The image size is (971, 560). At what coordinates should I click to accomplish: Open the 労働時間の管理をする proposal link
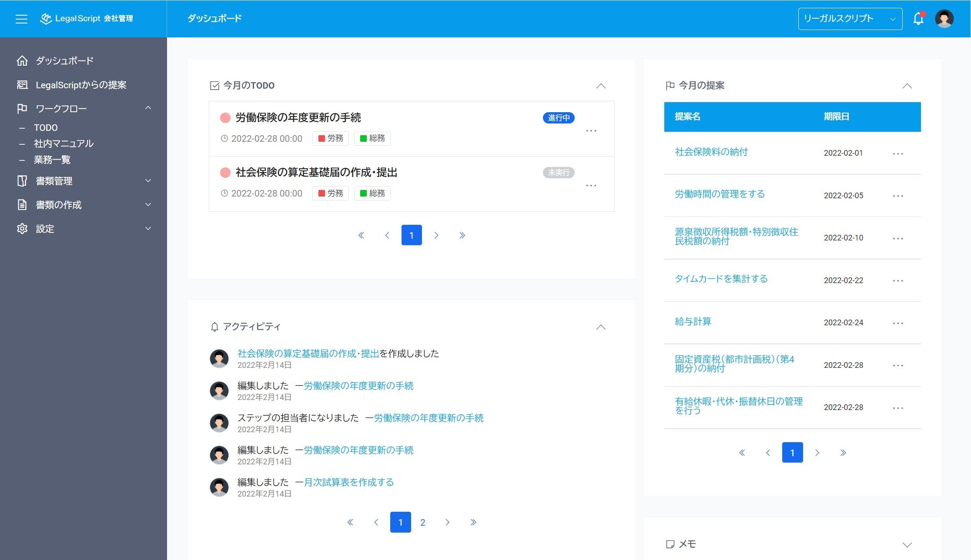720,194
